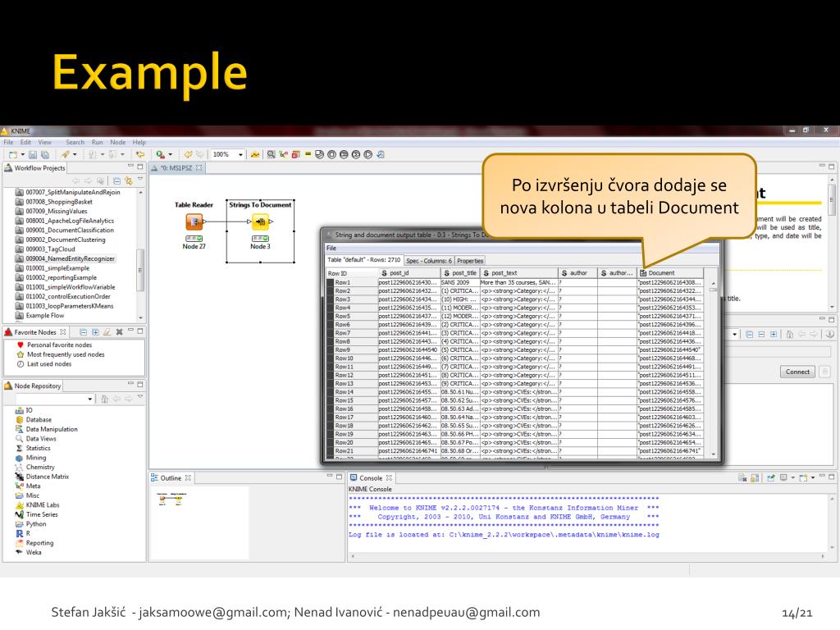Viewport: 840px width, 630px height.
Task: Click the Save toolbar icon
Action: point(33,155)
